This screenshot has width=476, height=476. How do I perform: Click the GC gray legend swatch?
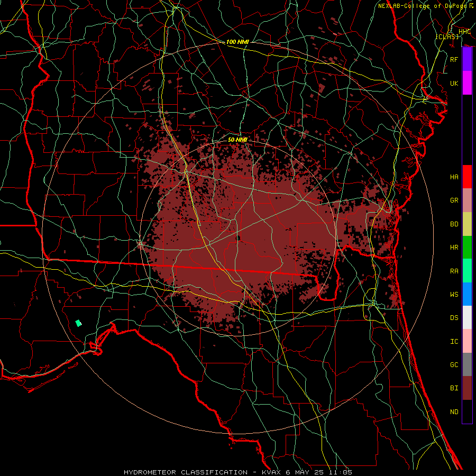[x=467, y=364]
